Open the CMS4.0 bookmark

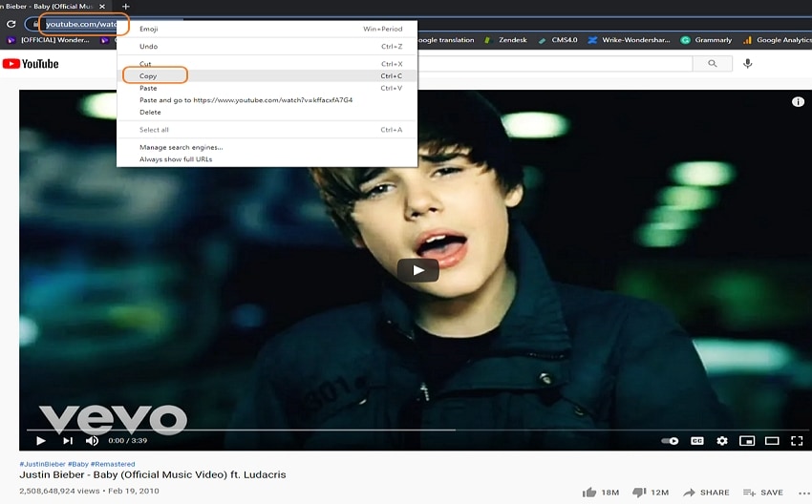click(558, 40)
